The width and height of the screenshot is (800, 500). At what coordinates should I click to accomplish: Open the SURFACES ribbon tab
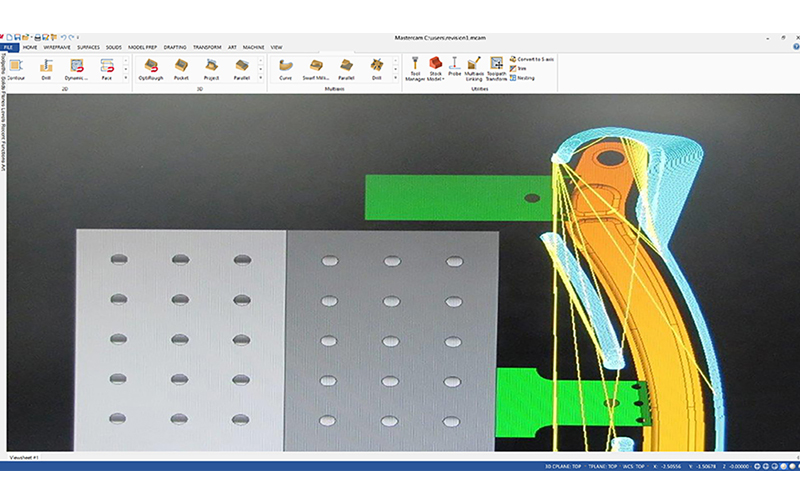pyautogui.click(x=88, y=47)
